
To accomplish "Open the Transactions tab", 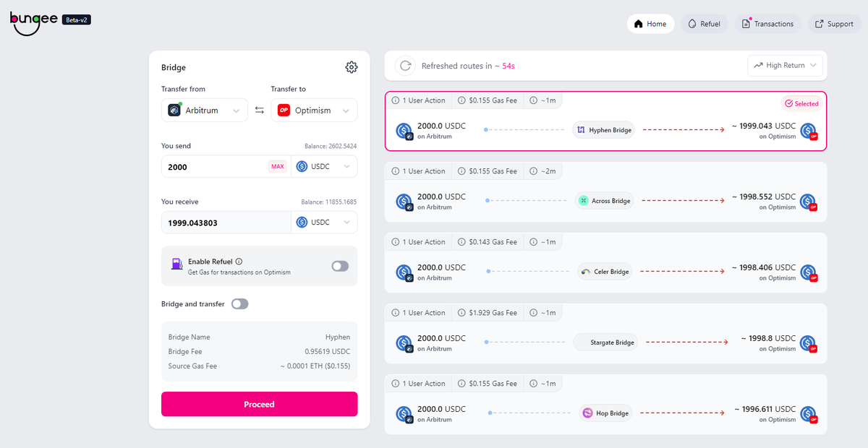I will pyautogui.click(x=768, y=24).
